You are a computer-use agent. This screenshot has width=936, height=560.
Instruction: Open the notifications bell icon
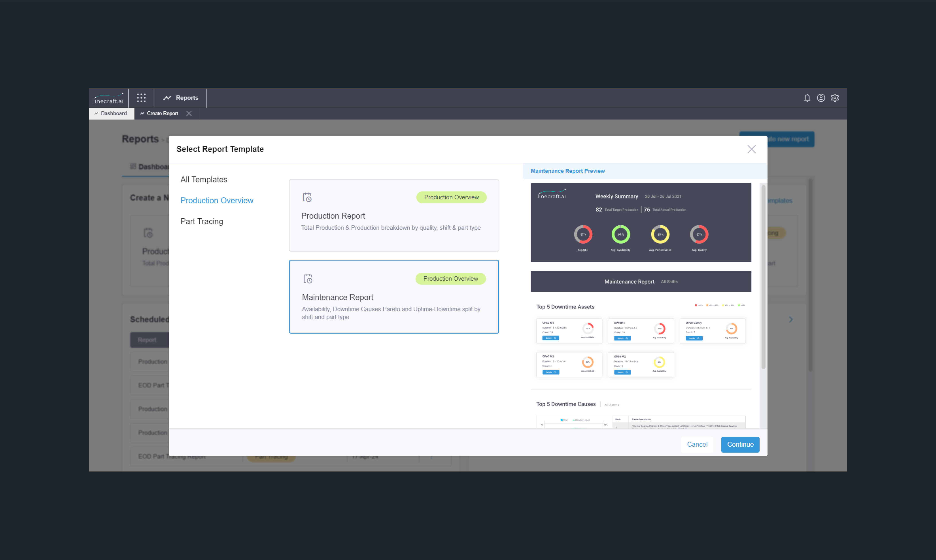click(807, 98)
